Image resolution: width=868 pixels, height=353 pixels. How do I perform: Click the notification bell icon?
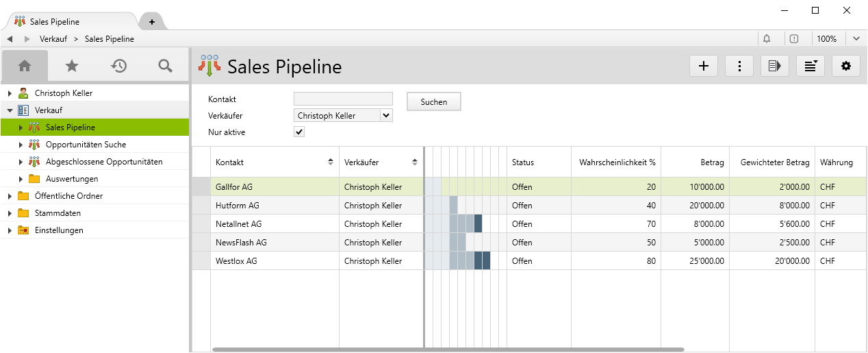click(767, 39)
